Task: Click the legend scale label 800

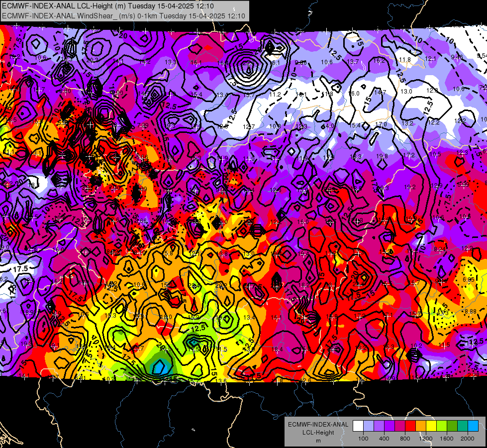Action: point(405,439)
